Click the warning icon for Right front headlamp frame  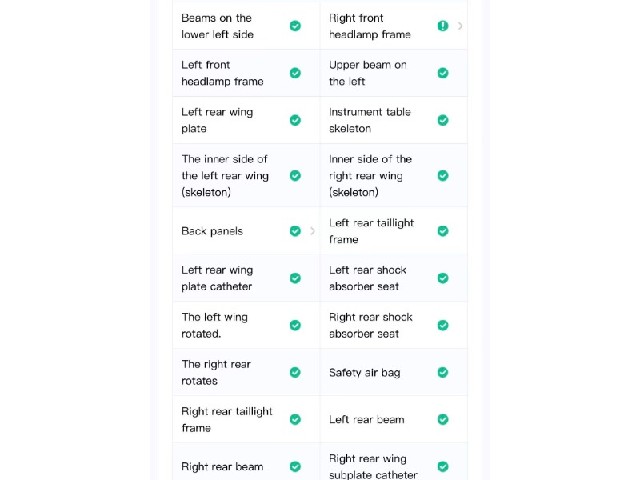(443, 26)
